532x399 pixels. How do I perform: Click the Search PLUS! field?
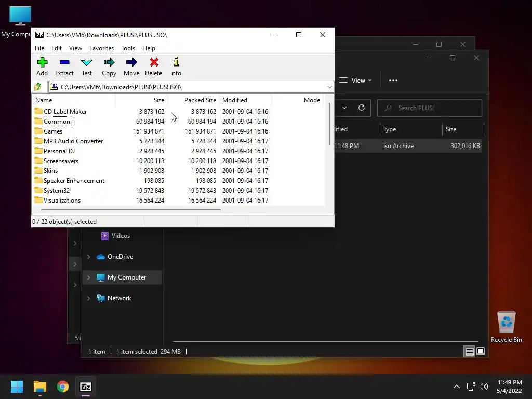coord(429,108)
